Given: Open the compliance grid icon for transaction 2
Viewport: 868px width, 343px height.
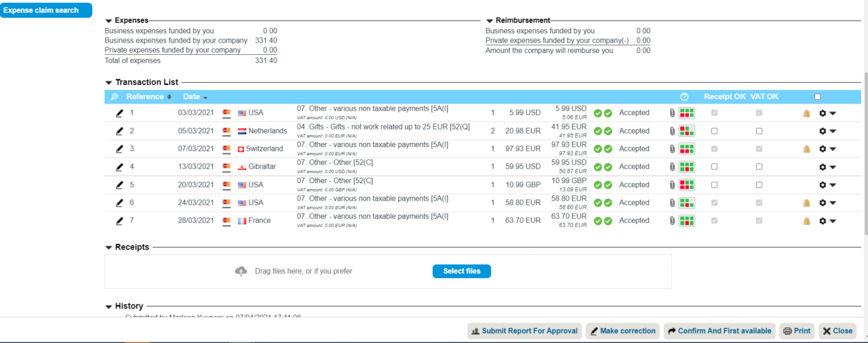Looking at the screenshot, I should [687, 131].
